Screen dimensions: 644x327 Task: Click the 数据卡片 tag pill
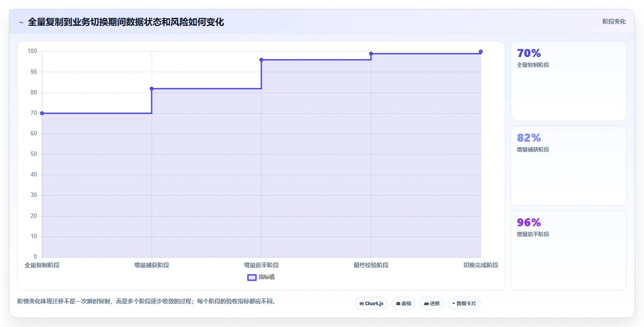[x=464, y=303]
